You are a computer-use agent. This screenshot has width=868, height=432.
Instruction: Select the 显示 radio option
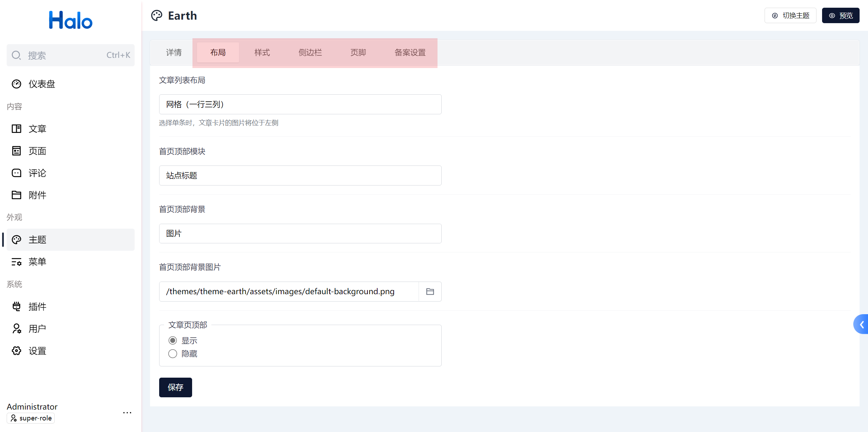(172, 340)
